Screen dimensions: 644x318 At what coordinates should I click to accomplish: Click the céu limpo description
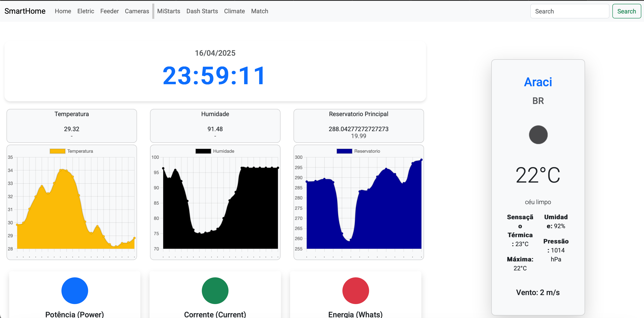(538, 202)
